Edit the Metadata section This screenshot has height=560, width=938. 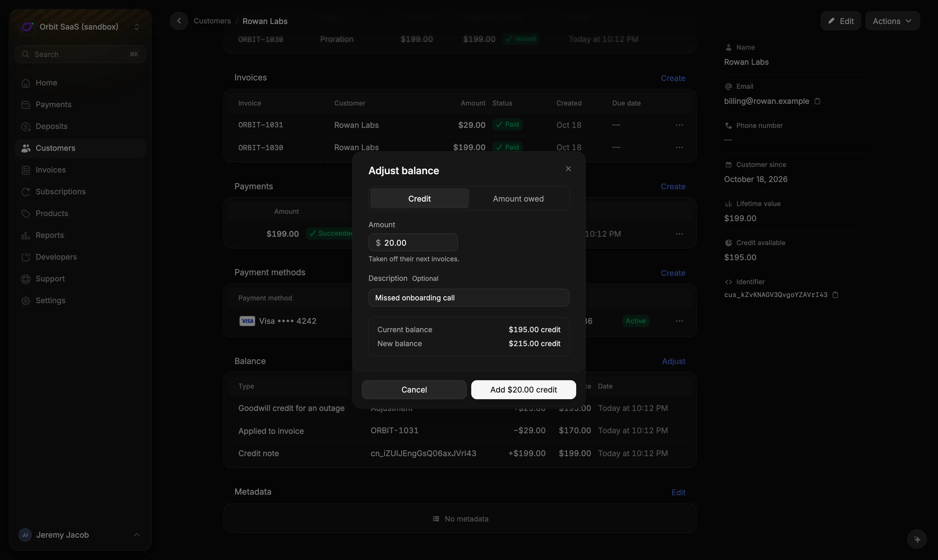[678, 492]
